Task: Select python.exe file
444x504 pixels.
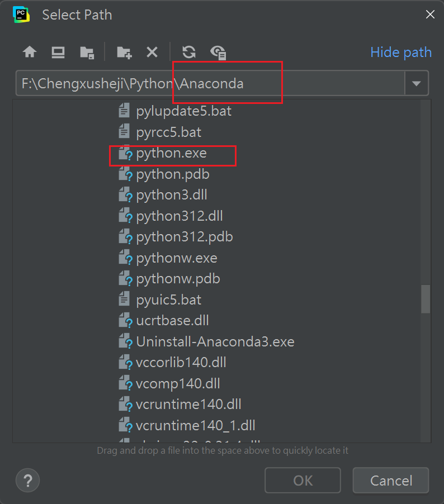Action: tap(171, 153)
